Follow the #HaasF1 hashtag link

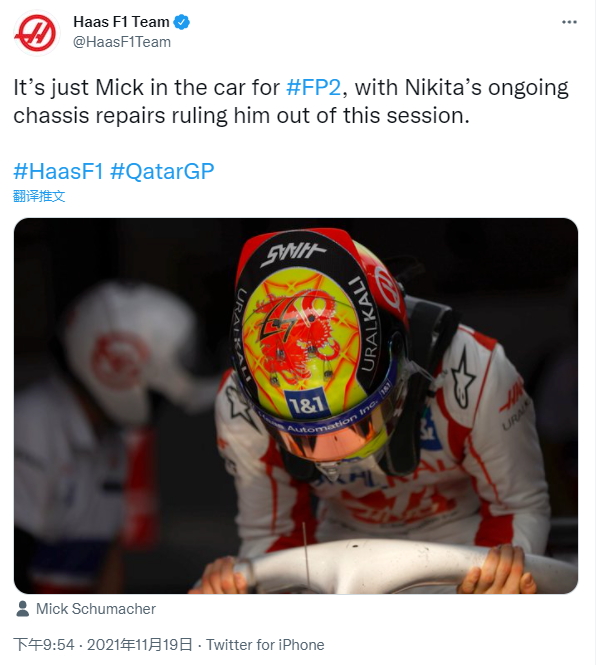click(x=58, y=170)
